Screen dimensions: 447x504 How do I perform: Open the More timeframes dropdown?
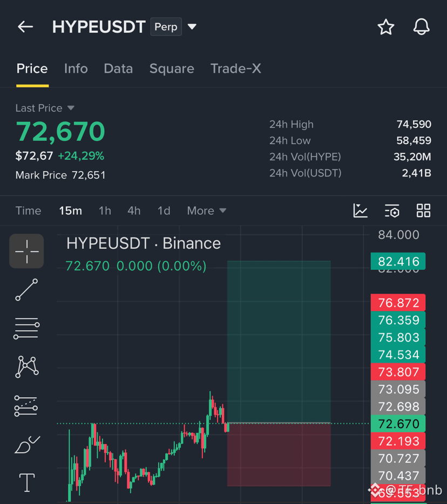tap(207, 211)
